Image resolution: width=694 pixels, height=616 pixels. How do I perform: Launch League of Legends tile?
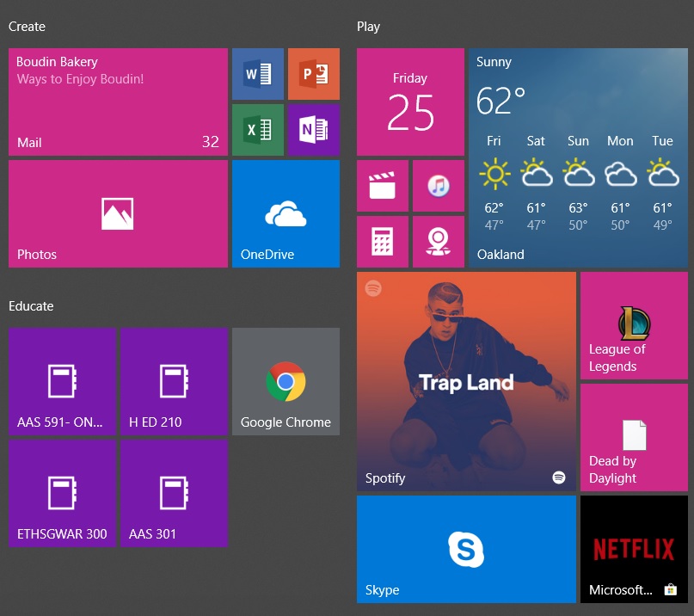pos(635,325)
